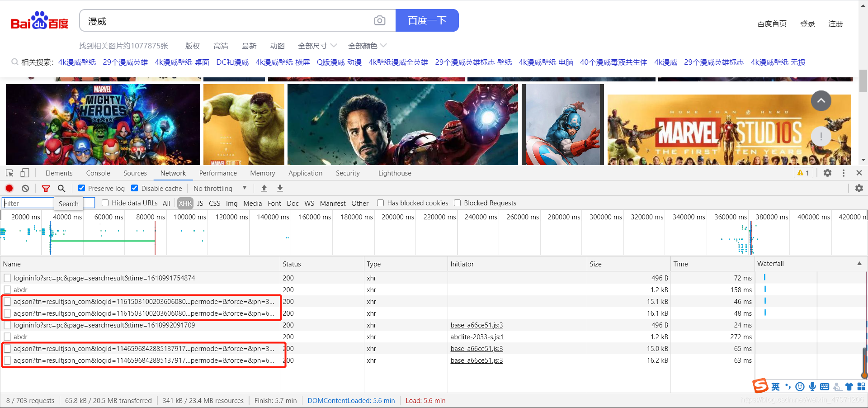
Task: Switch to the Elements tab
Action: 59,173
